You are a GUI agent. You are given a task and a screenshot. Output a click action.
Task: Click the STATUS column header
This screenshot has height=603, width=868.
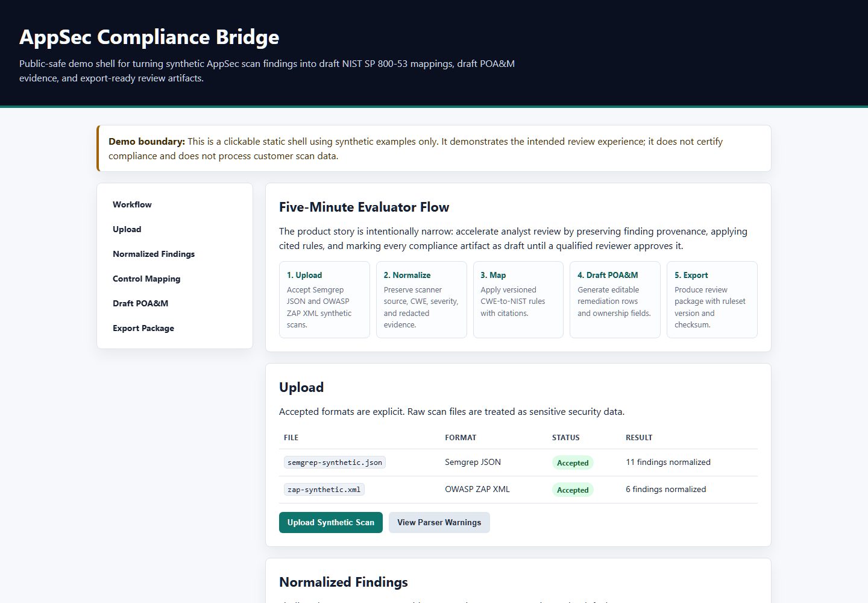point(566,438)
